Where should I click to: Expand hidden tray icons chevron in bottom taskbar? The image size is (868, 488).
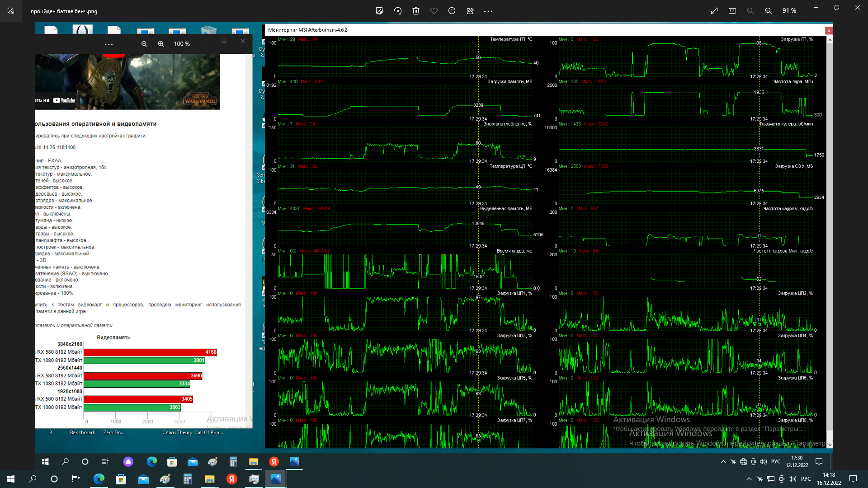(749, 479)
